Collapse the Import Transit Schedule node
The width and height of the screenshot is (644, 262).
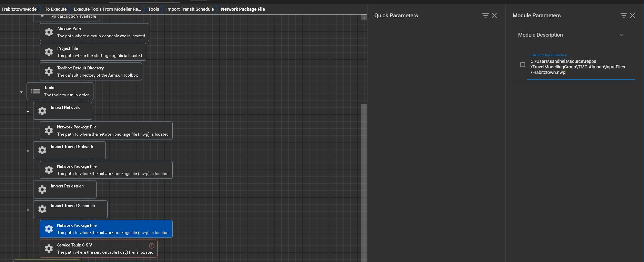pos(28,210)
